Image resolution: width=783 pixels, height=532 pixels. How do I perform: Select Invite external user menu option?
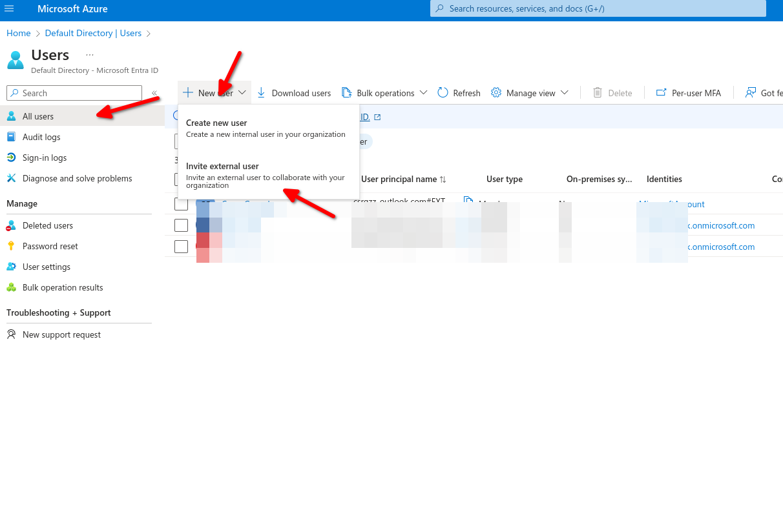point(222,166)
